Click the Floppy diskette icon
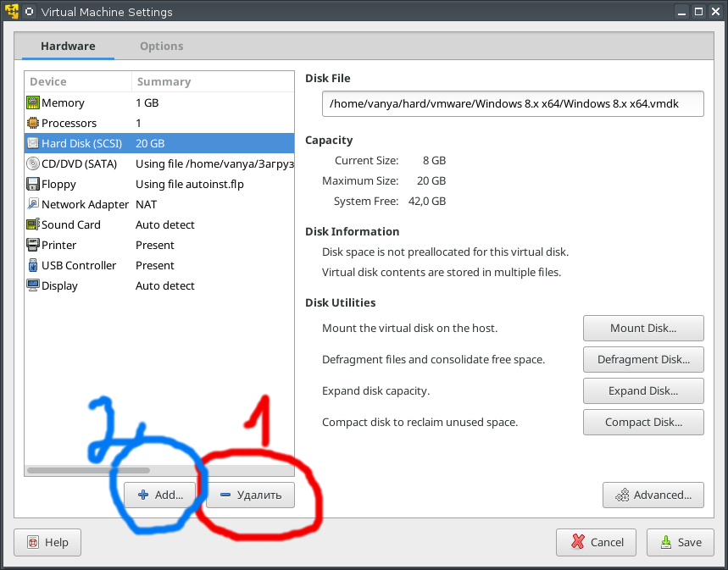Viewport: 728px width, 570px height. click(33, 185)
